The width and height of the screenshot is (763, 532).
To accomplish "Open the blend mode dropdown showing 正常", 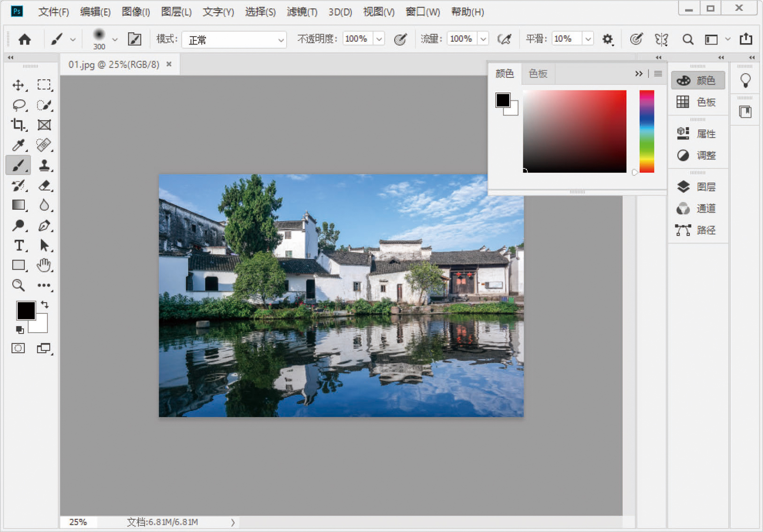I will click(x=234, y=40).
